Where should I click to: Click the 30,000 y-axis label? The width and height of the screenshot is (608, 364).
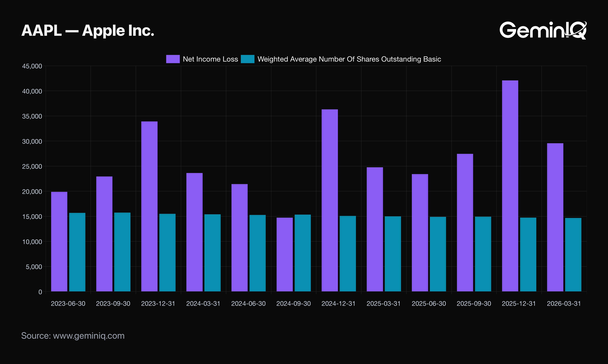click(32, 141)
